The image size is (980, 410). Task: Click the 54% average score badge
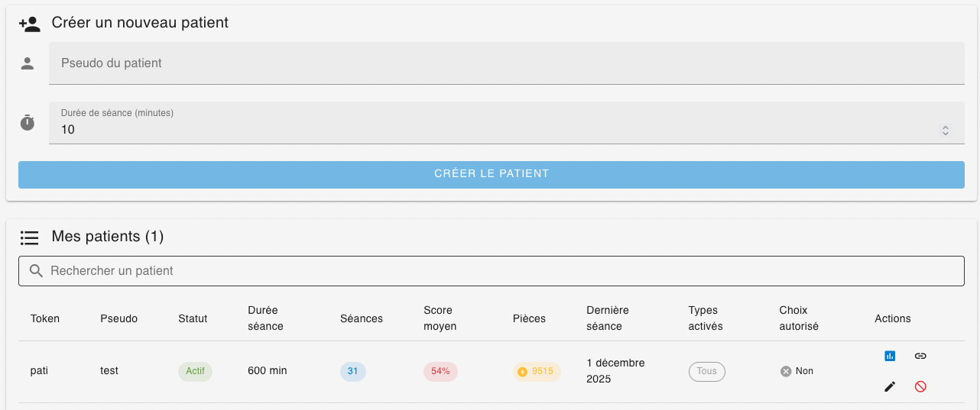[x=440, y=372]
